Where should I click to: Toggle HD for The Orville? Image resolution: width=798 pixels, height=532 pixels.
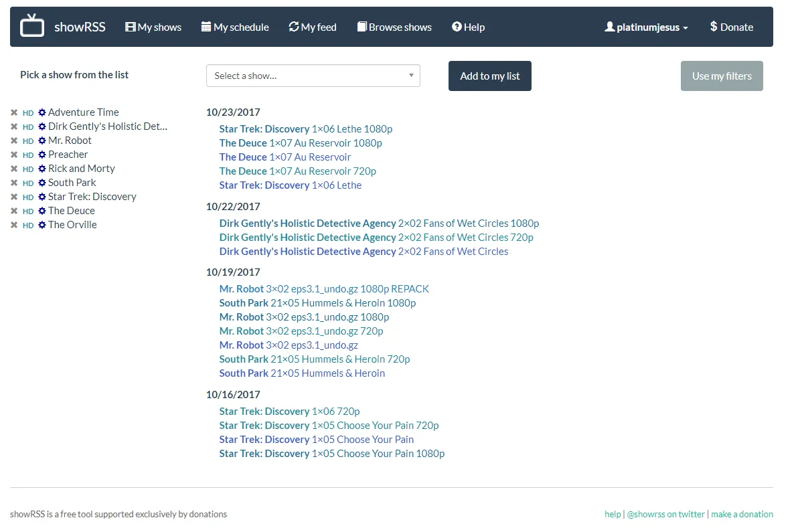click(28, 226)
